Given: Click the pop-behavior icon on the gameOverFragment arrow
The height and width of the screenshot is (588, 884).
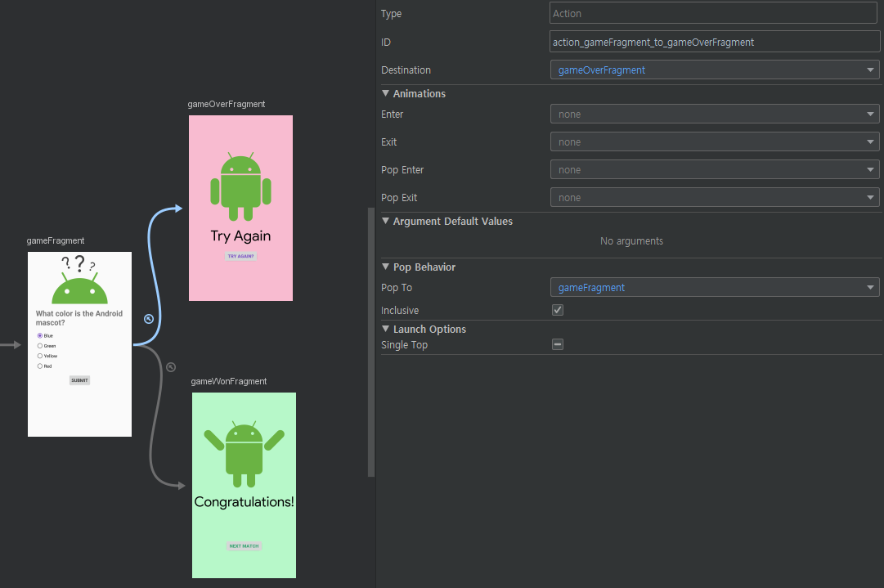Looking at the screenshot, I should [x=149, y=319].
